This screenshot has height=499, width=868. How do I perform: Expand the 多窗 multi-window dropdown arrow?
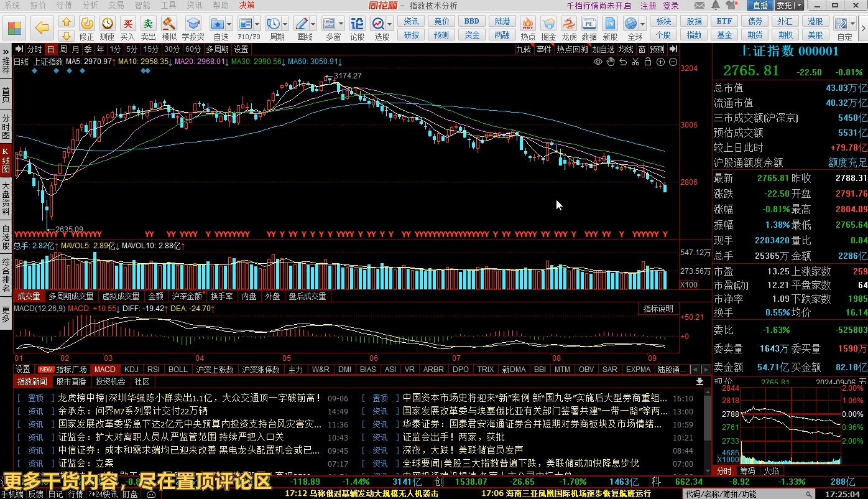coord(341,24)
